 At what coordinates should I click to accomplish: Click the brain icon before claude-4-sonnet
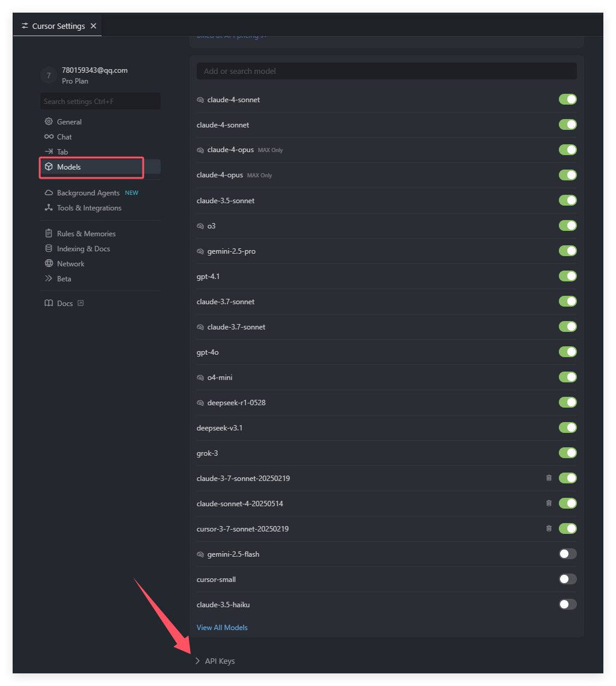pyautogui.click(x=200, y=100)
